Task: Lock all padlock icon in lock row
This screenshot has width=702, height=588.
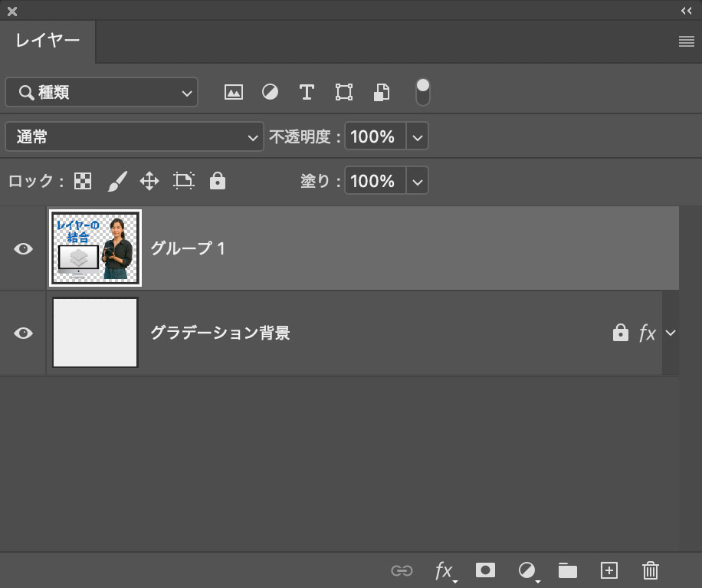Action: (218, 180)
